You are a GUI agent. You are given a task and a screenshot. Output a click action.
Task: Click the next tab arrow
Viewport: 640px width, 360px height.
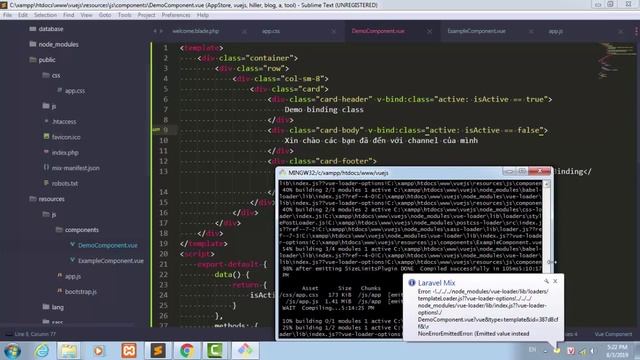pyautogui.click(x=162, y=31)
